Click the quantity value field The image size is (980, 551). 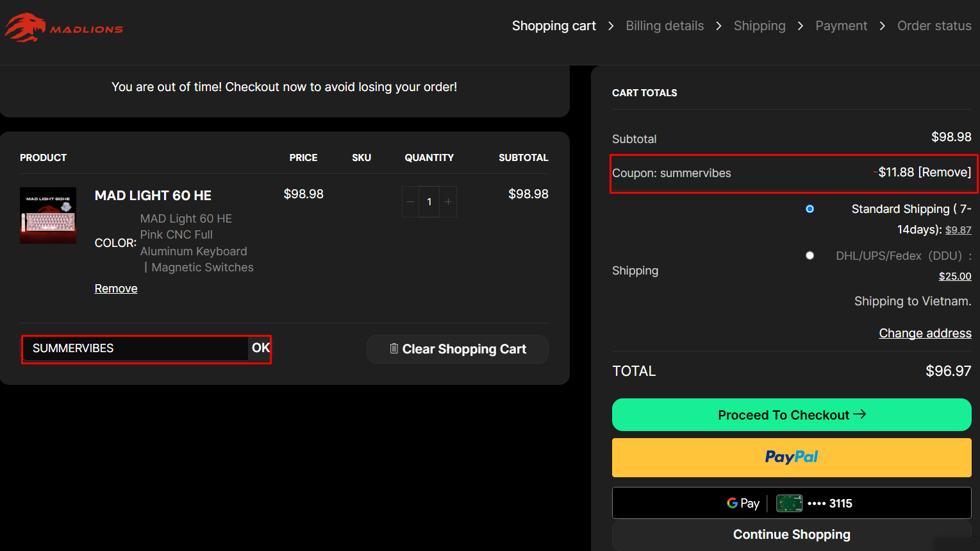point(429,202)
